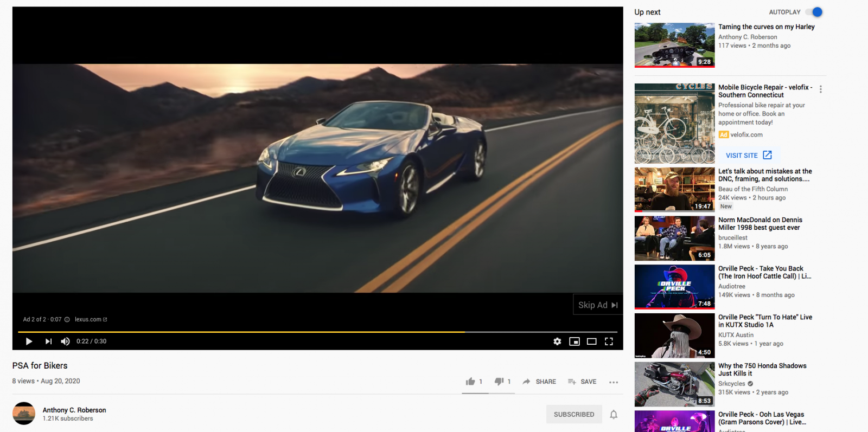Viewport: 868px width, 432px height.
Task: Open the velofix ad options three-dot menu
Action: (x=820, y=89)
